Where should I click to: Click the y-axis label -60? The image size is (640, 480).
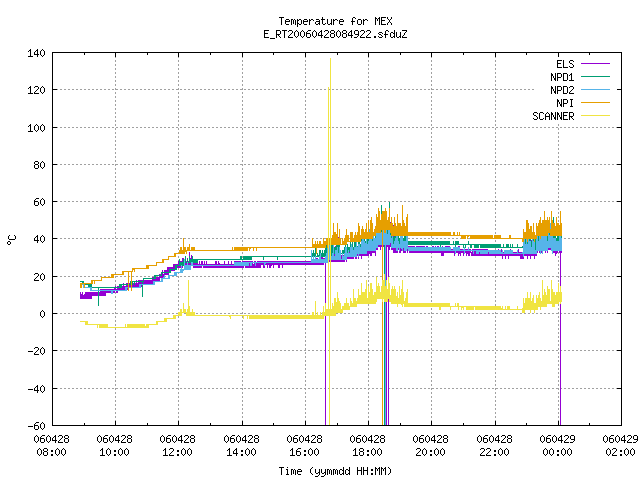click(36, 426)
